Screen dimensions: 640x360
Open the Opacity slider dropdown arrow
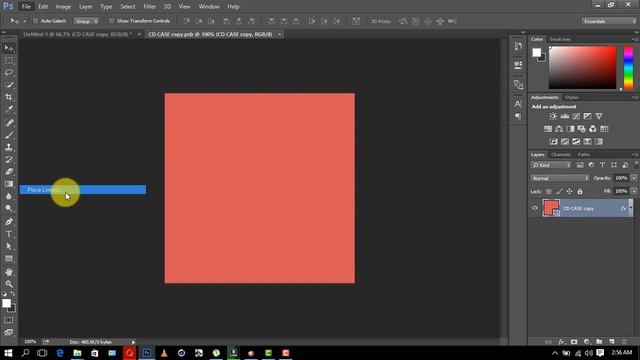pyautogui.click(x=634, y=178)
